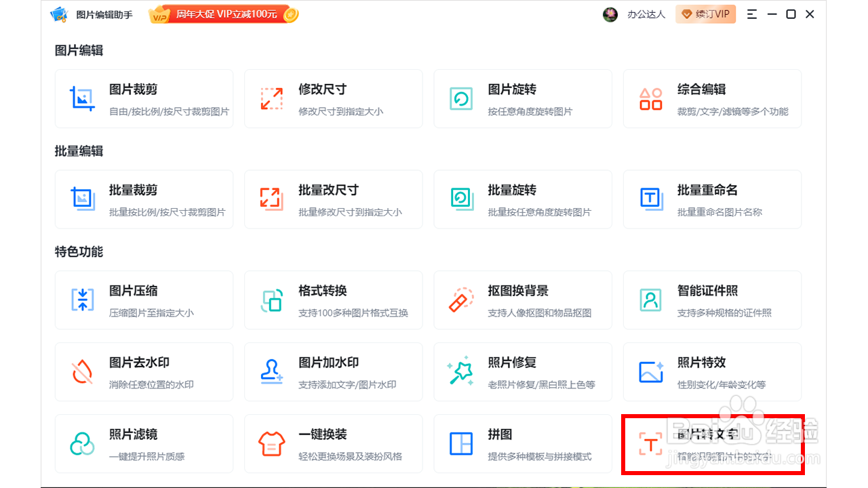Select the 图片裁剪 crop tool icon
This screenshot has height=488, width=868.
click(81, 98)
